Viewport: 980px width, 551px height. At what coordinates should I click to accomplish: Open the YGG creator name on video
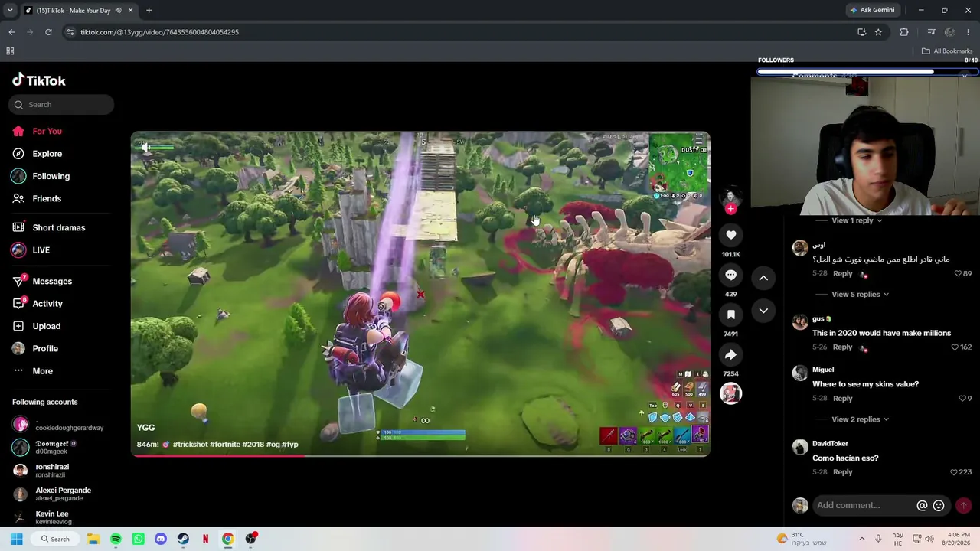click(x=145, y=428)
